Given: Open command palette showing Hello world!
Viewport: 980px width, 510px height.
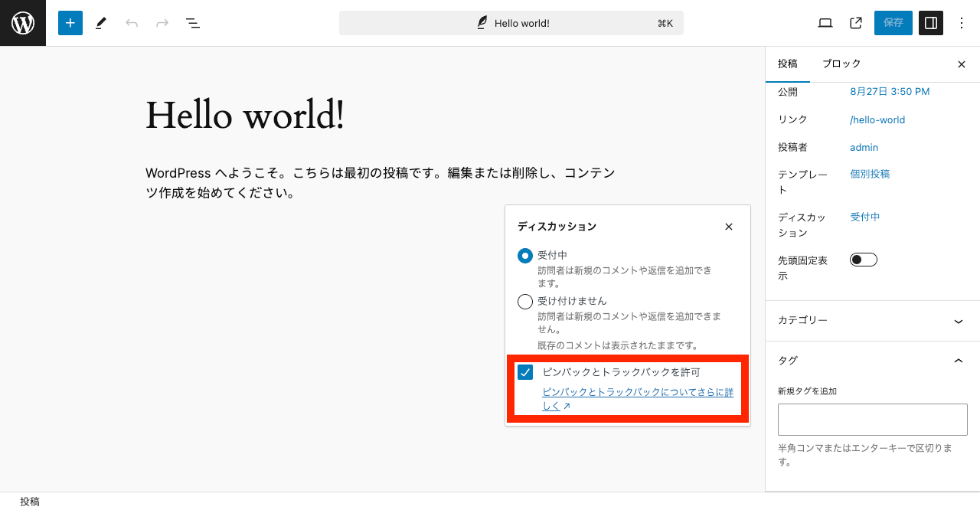Looking at the screenshot, I should pos(511,23).
